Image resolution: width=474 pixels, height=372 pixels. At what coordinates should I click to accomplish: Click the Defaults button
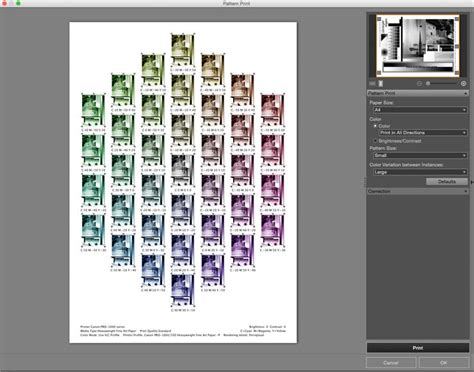(x=447, y=181)
